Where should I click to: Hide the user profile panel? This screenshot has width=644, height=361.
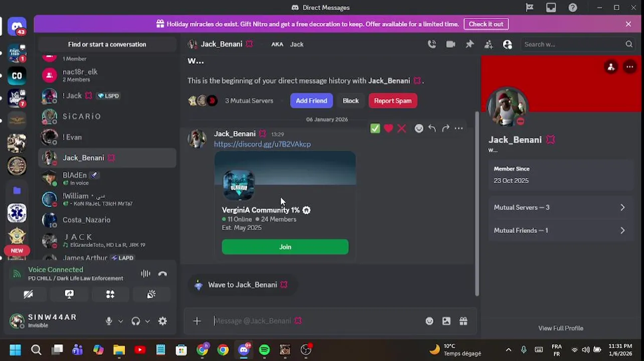point(508,44)
